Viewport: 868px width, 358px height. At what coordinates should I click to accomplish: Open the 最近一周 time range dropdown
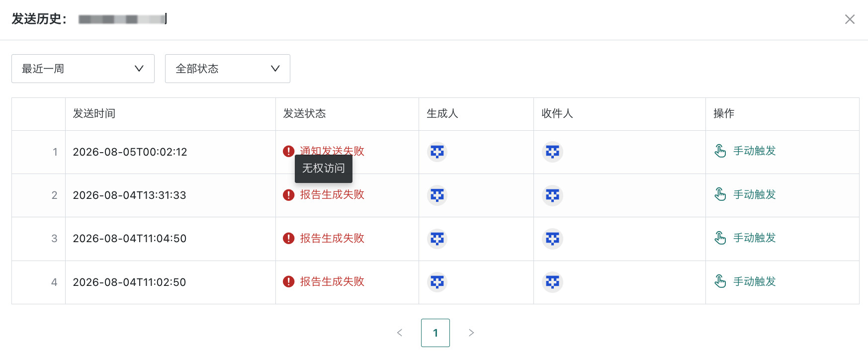click(83, 69)
